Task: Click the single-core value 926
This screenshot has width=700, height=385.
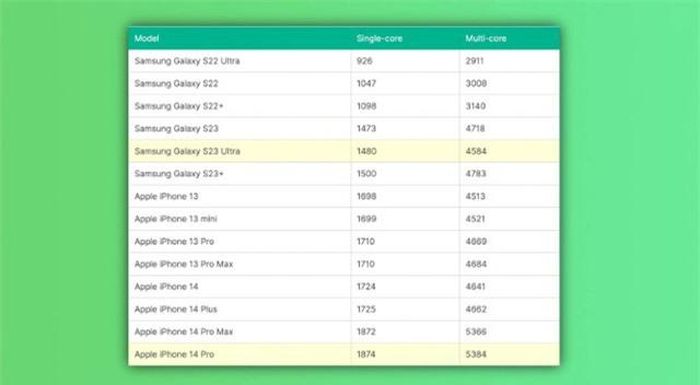Action: tap(364, 61)
